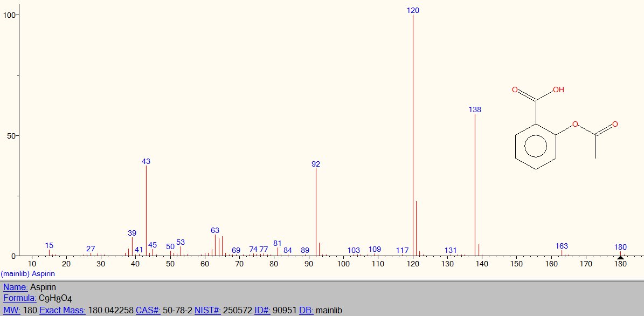The image size is (644, 316).
Task: Open the ID#: link
Action: coord(262,310)
